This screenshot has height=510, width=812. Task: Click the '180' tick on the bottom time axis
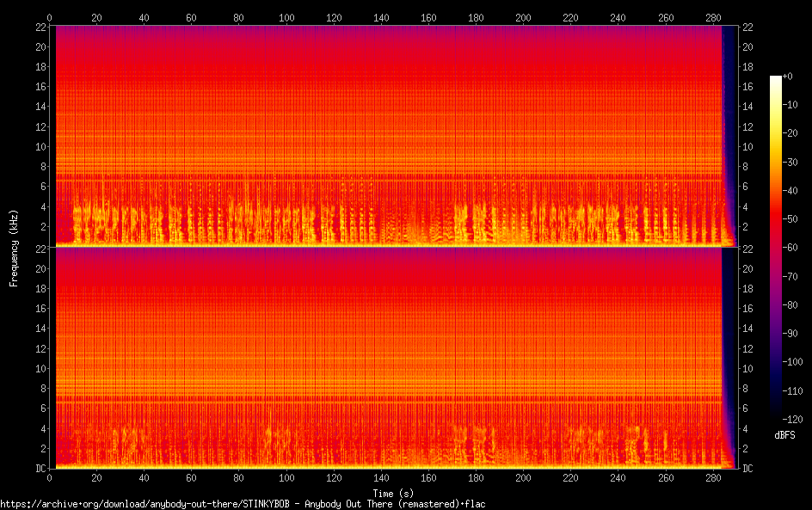(x=476, y=478)
